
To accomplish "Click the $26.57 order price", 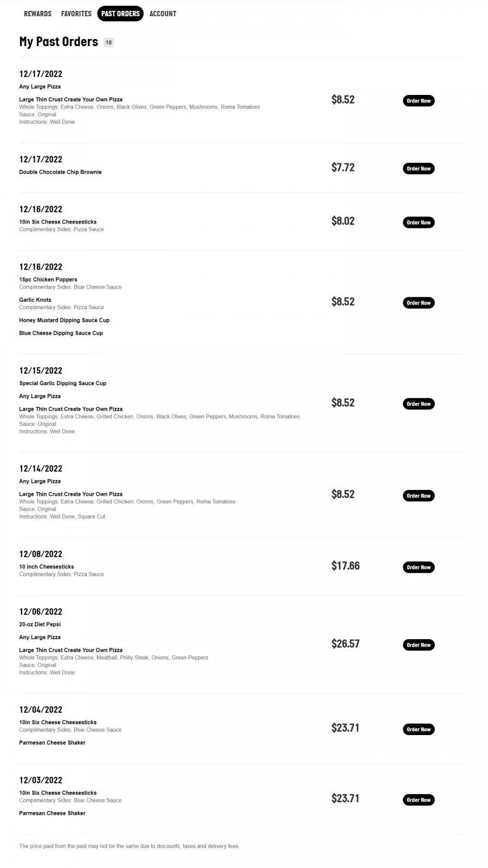I will [x=345, y=644].
